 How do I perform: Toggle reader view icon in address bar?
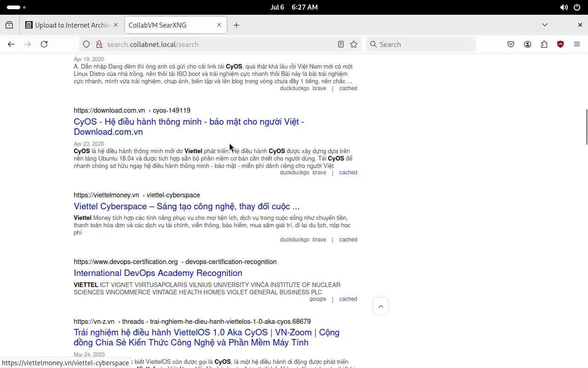click(x=341, y=44)
